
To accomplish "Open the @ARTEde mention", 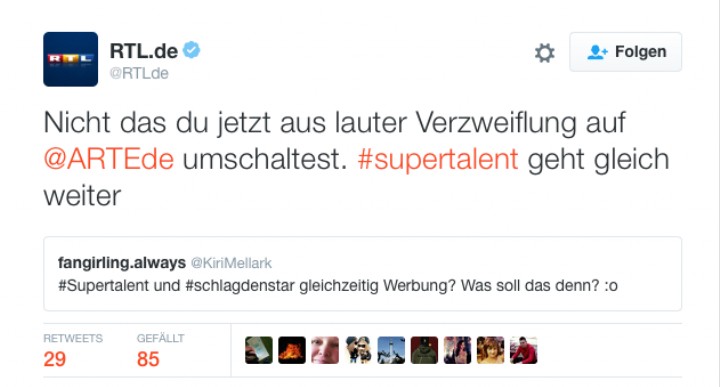I will pos(109,159).
